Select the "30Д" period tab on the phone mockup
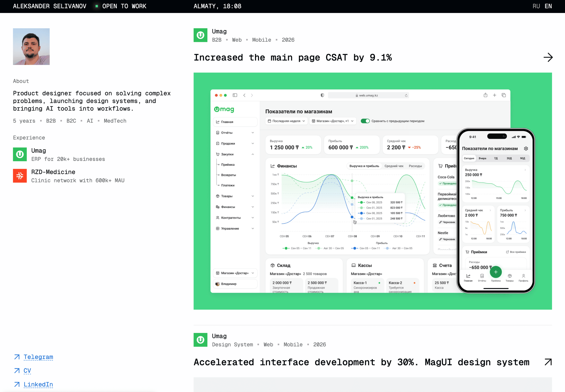Viewport: 565px width, 392px height. coord(509,158)
